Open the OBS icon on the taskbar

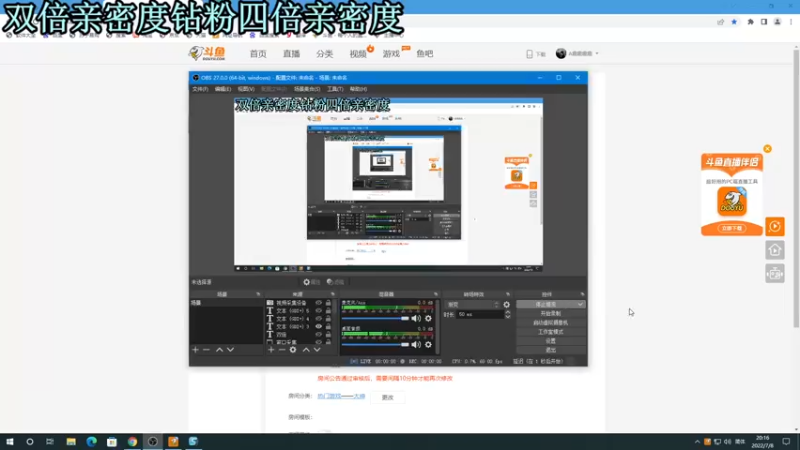click(x=153, y=442)
